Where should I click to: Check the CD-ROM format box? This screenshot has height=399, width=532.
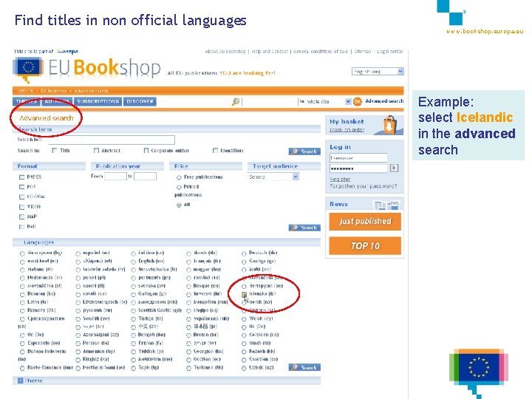21,197
